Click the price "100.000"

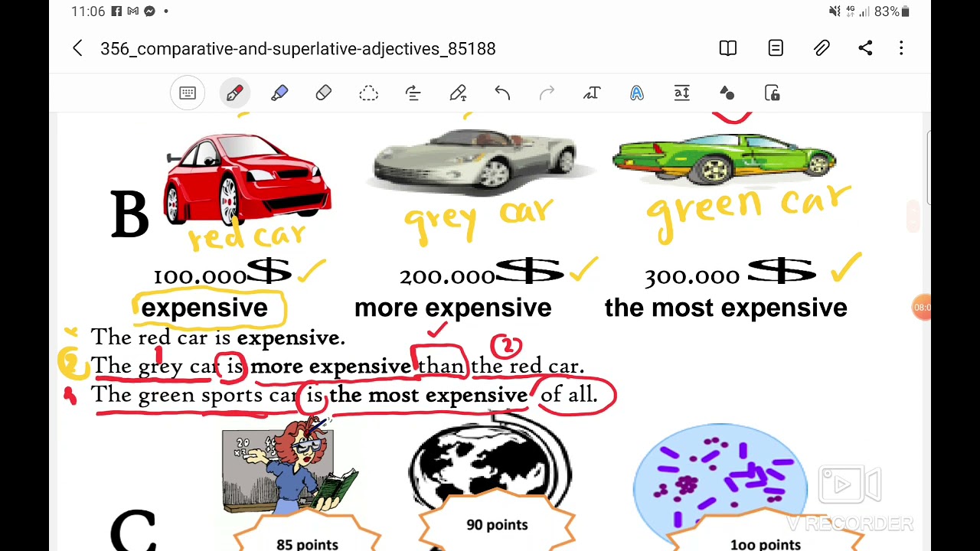(200, 276)
